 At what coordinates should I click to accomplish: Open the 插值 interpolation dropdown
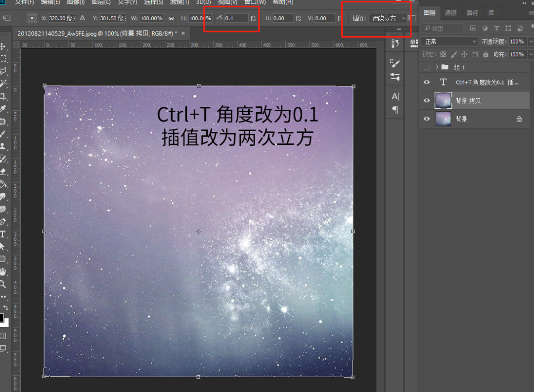pos(388,18)
